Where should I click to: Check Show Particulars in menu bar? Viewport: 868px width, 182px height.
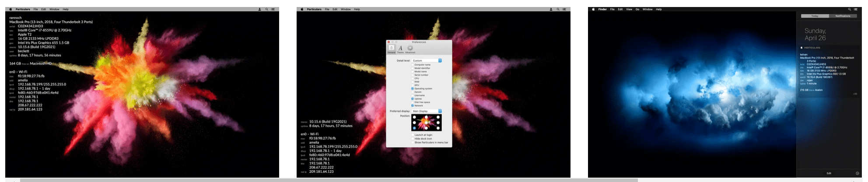412,143
